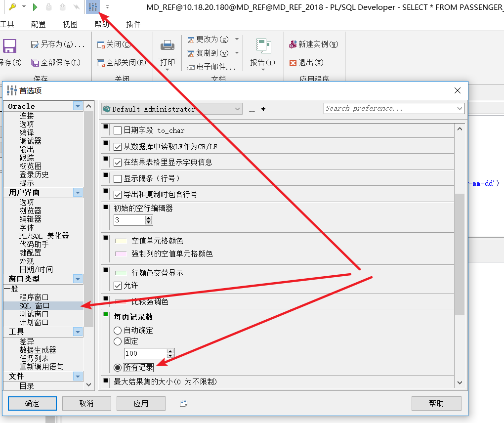Collapse the 窗口类型 category section

(x=78, y=279)
